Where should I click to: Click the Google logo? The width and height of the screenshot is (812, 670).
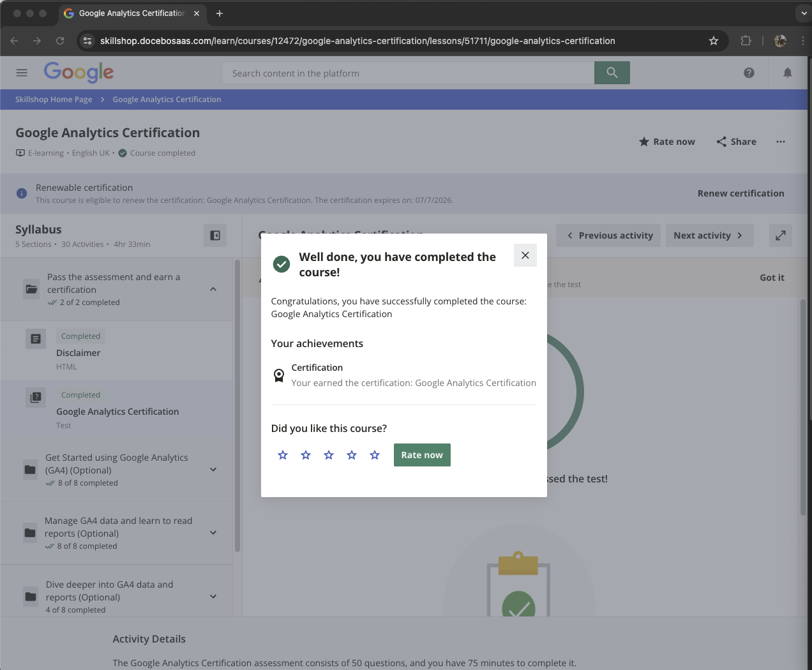pyautogui.click(x=79, y=72)
